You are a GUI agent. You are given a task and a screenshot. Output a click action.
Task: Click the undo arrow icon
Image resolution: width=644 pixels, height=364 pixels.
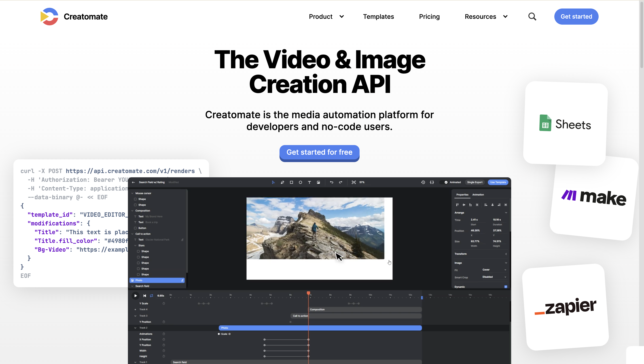(x=331, y=182)
